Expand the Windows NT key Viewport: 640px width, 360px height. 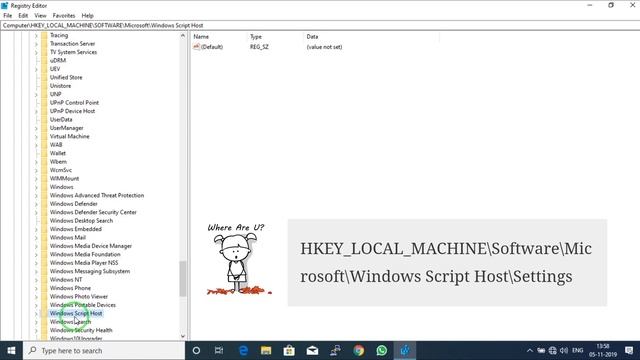pos(36,280)
